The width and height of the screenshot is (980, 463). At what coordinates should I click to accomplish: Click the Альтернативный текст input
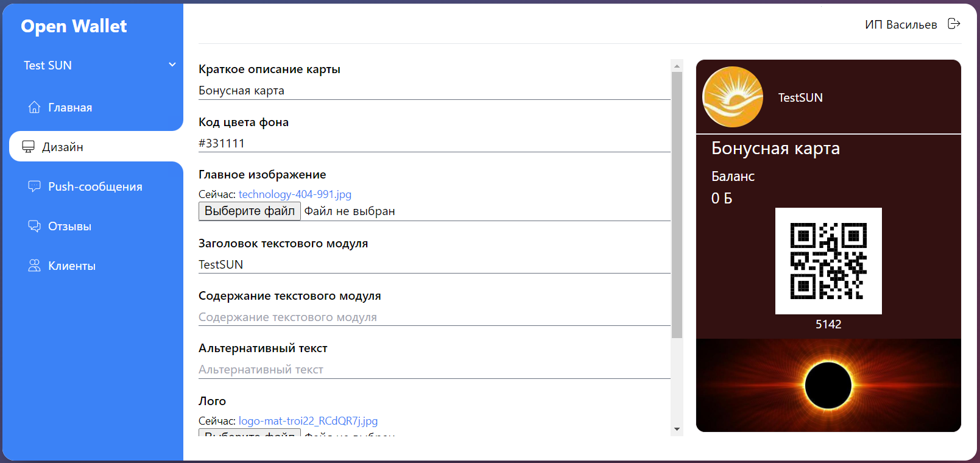[434, 370]
